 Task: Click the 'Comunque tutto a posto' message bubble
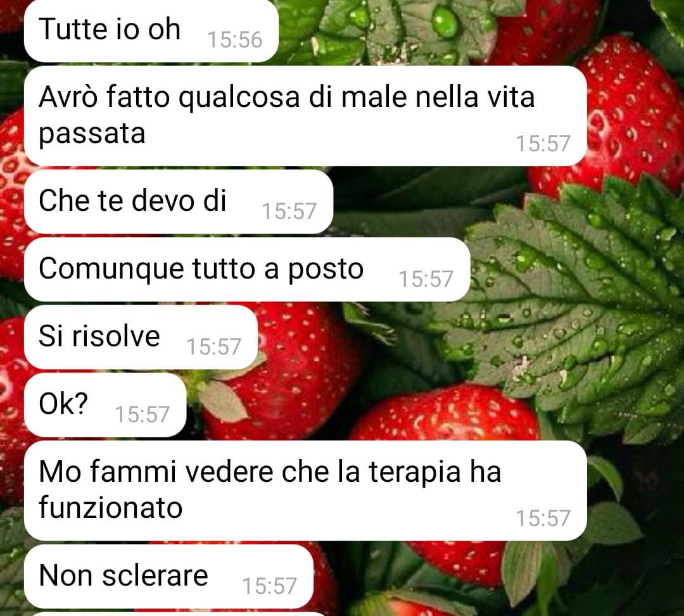point(247,270)
